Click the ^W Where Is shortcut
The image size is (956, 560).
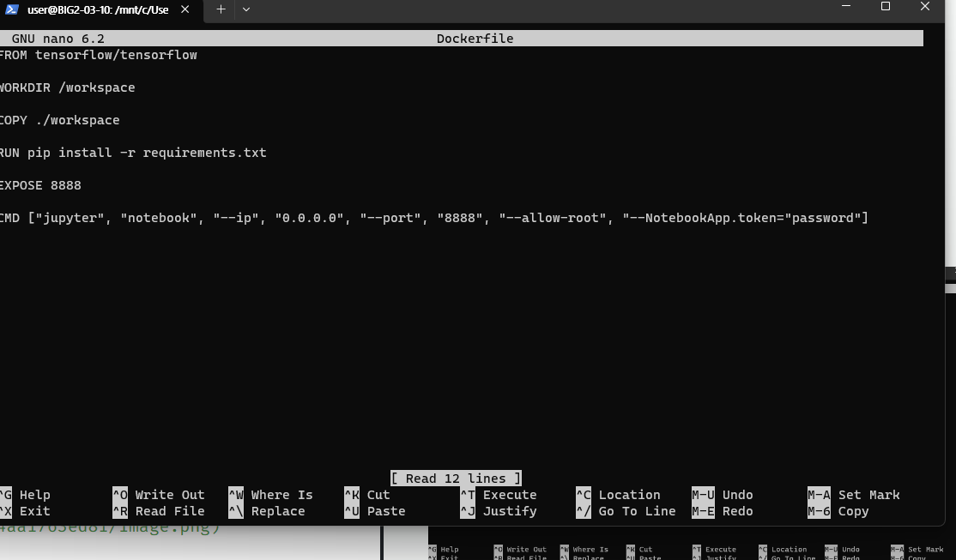(270, 495)
